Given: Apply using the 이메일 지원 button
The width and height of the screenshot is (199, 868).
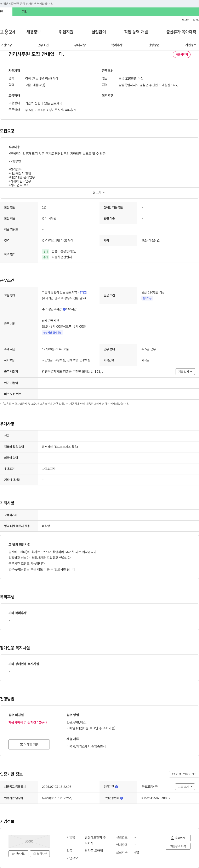Looking at the screenshot, I should (x=29, y=744).
